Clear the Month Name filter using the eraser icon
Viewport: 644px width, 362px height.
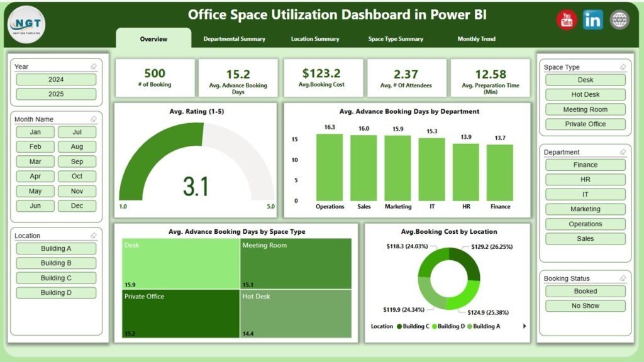pyautogui.click(x=94, y=119)
